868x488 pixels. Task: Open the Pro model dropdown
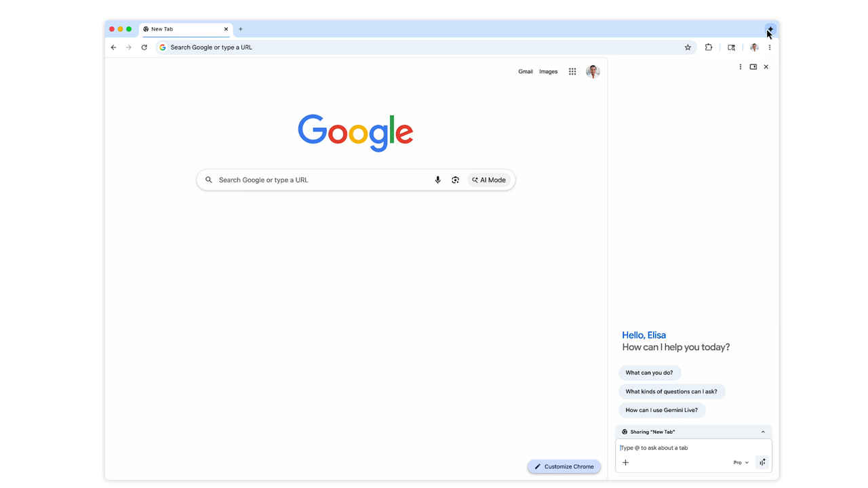tap(741, 462)
